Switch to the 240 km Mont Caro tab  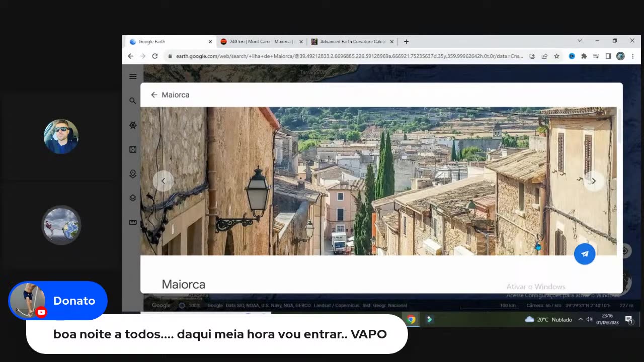[x=261, y=42]
